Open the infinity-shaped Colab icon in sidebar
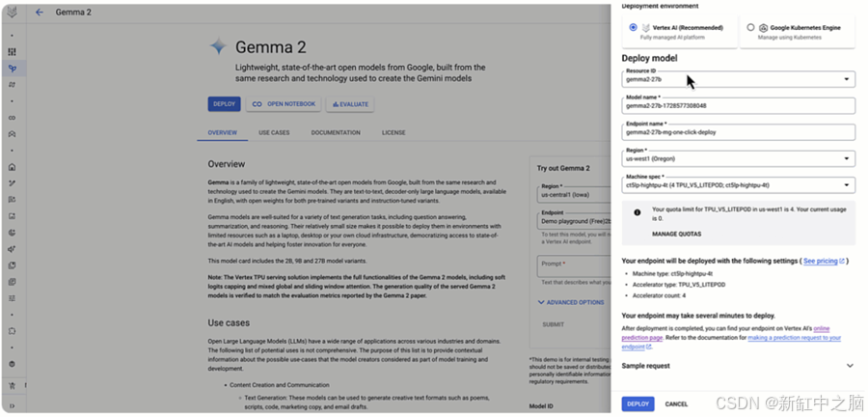This screenshot has width=868, height=418. click(x=13, y=118)
